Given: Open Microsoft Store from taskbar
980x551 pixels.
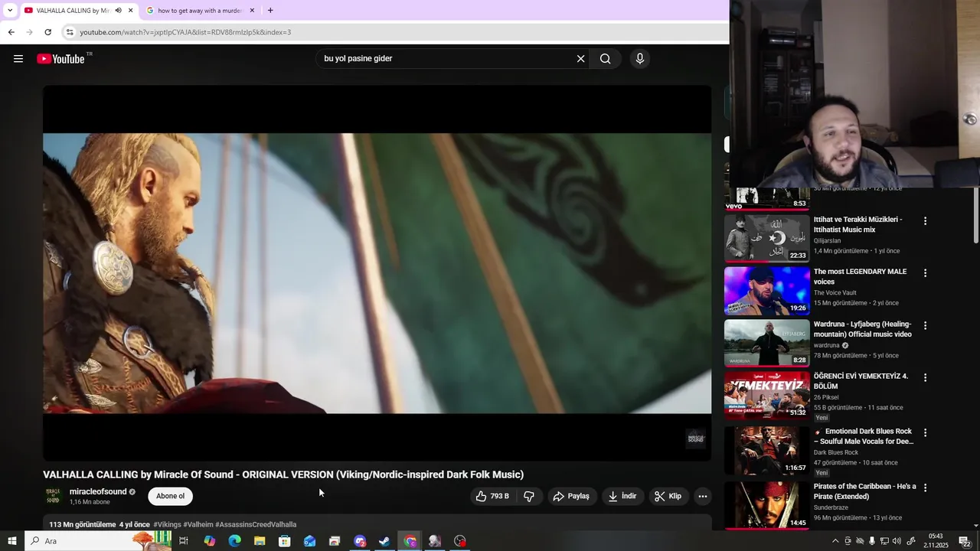Looking at the screenshot, I should point(284,541).
